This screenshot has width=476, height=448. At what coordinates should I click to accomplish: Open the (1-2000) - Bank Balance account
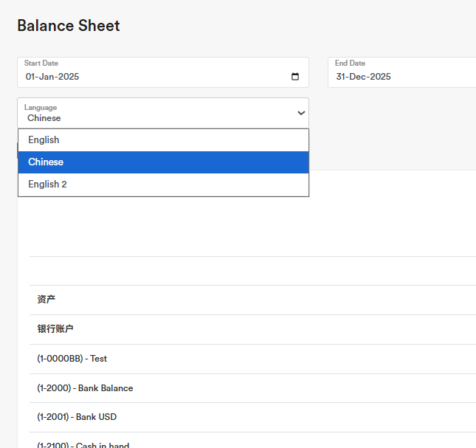(85, 388)
